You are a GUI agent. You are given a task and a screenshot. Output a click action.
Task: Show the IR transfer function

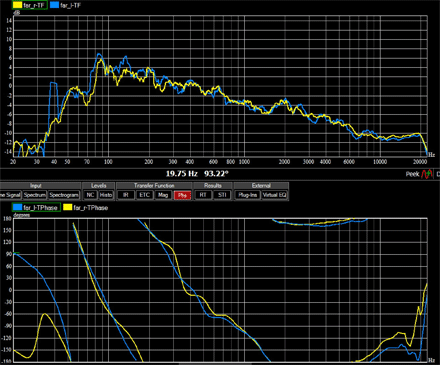(x=126, y=195)
